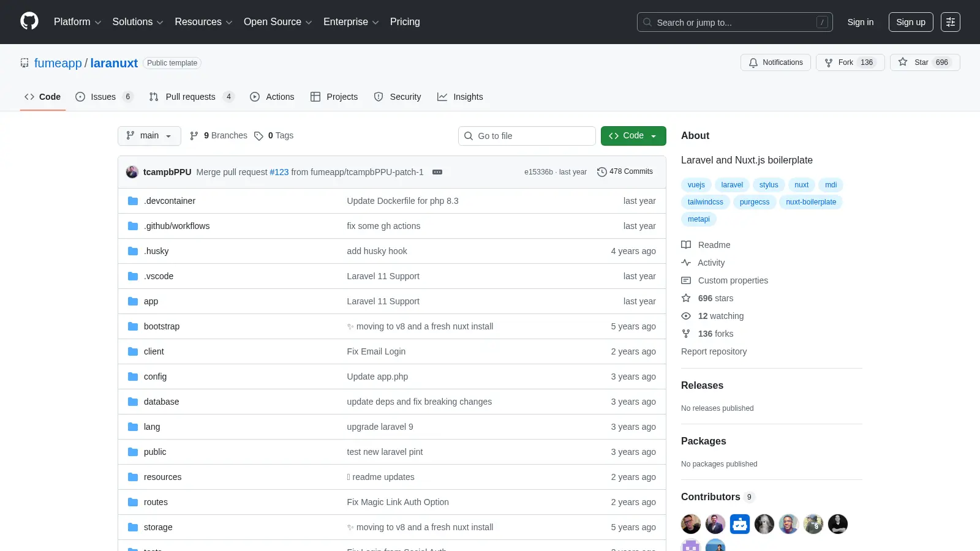The height and width of the screenshot is (551, 980).
Task: Open commit 'Fix Magic Link Auth Option'
Action: 398,502
